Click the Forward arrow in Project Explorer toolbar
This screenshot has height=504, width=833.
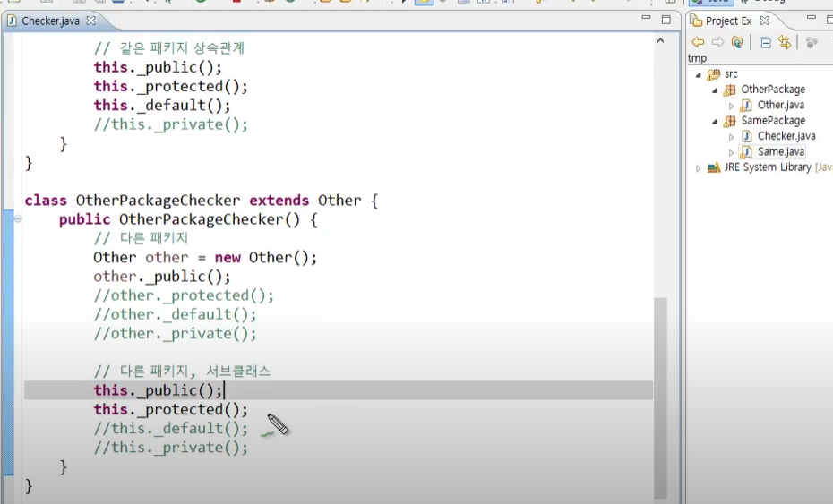pos(717,42)
